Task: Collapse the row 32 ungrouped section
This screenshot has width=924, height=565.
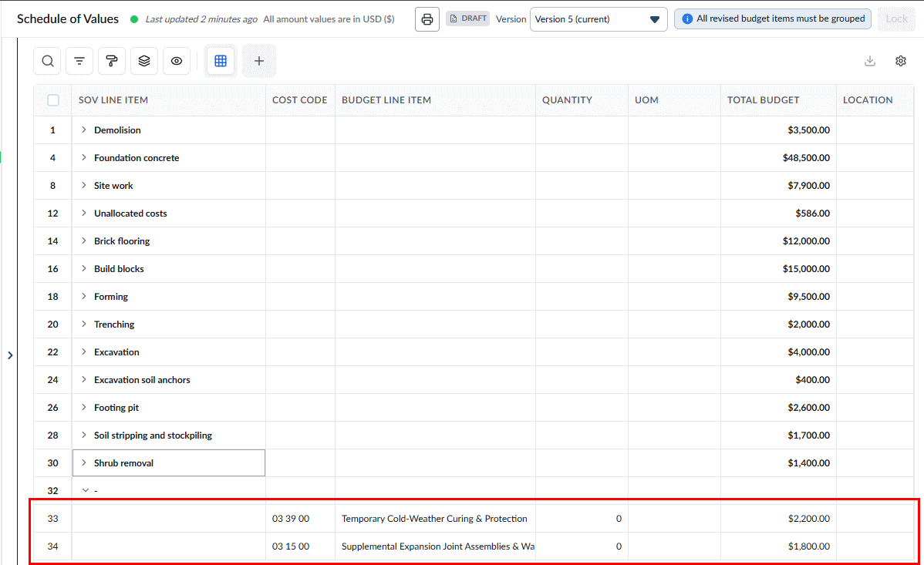Action: [86, 490]
